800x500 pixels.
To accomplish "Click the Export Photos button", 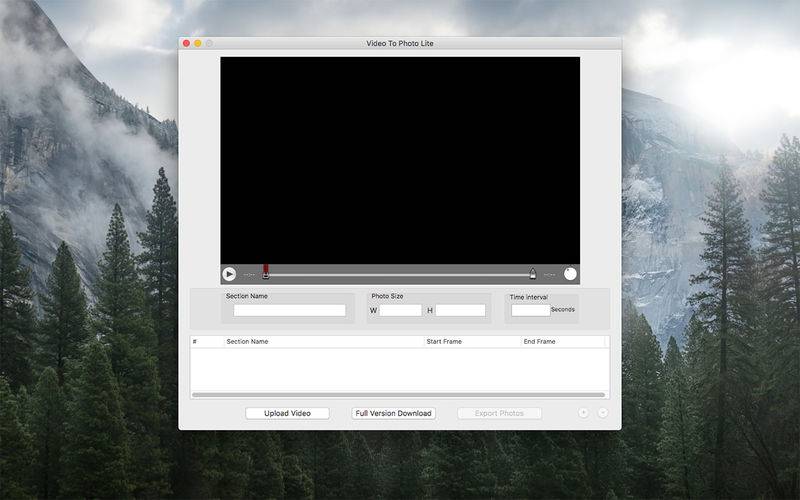I will [499, 413].
